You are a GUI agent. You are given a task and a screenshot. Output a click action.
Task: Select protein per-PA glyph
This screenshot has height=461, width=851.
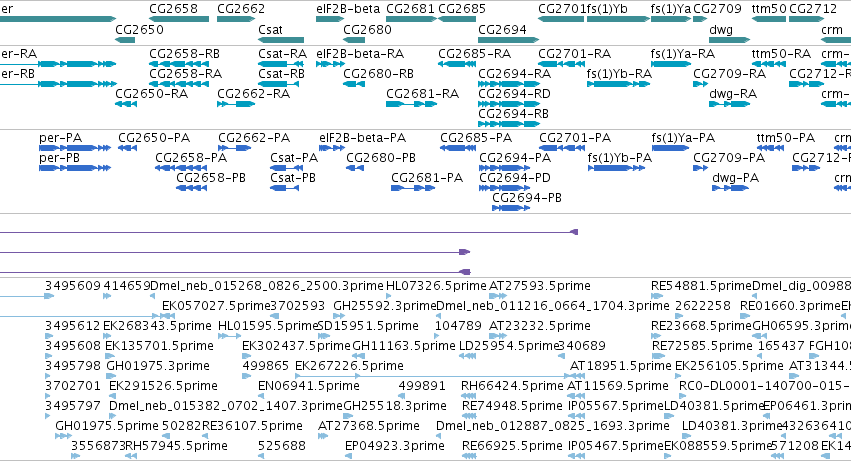[75, 148]
